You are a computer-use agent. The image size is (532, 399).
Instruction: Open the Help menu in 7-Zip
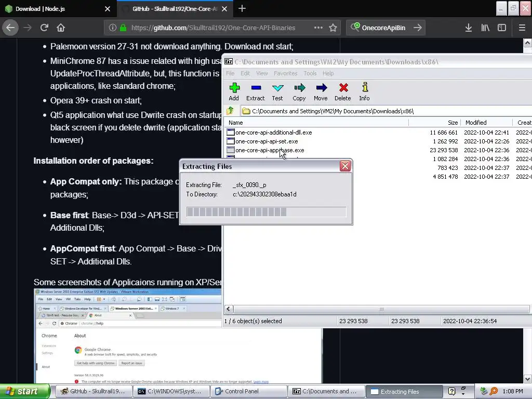point(328,73)
